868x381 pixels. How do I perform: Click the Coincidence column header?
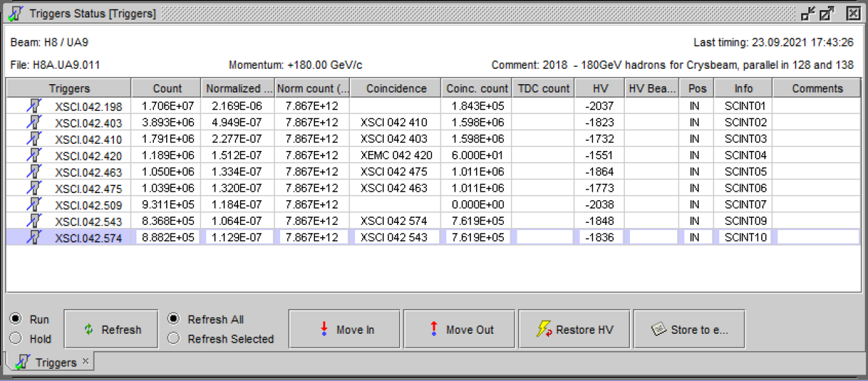[x=396, y=89]
